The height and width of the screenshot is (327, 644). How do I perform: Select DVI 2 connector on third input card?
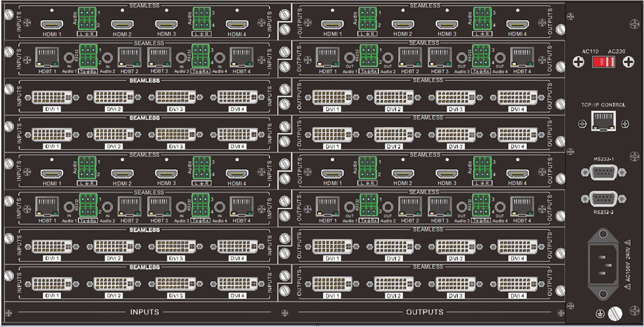(113, 96)
